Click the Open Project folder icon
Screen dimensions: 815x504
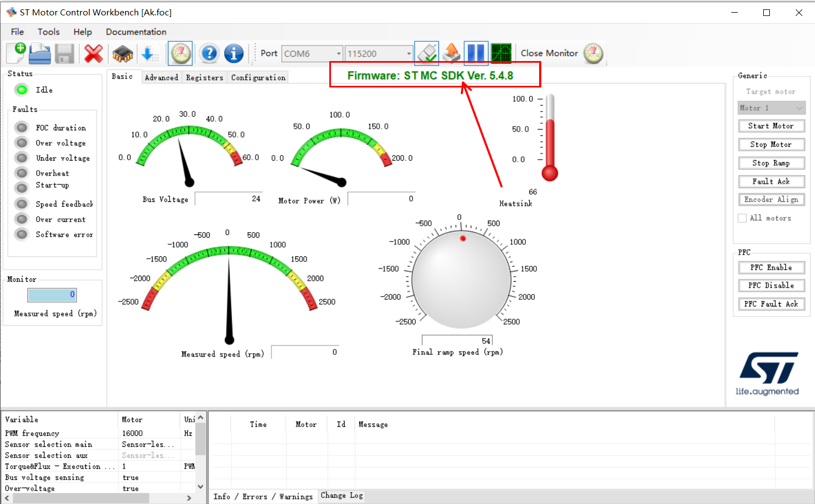pos(40,53)
